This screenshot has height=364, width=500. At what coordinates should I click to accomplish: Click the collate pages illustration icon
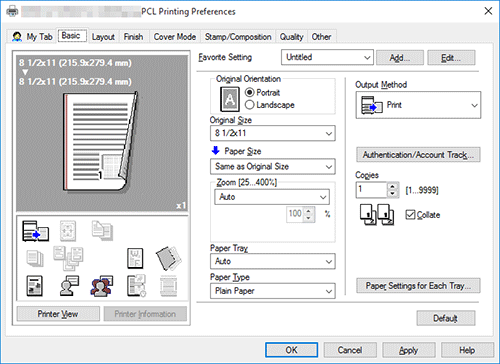[x=377, y=215]
